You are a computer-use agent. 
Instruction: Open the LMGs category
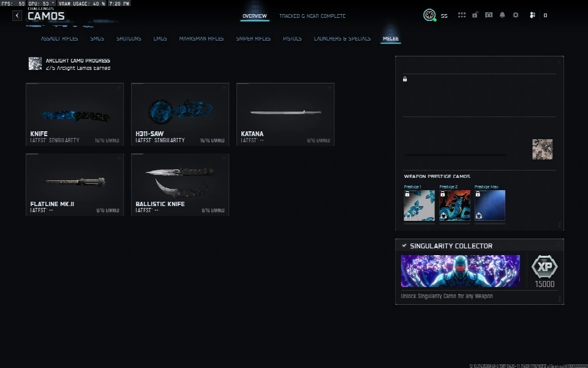[x=160, y=38]
